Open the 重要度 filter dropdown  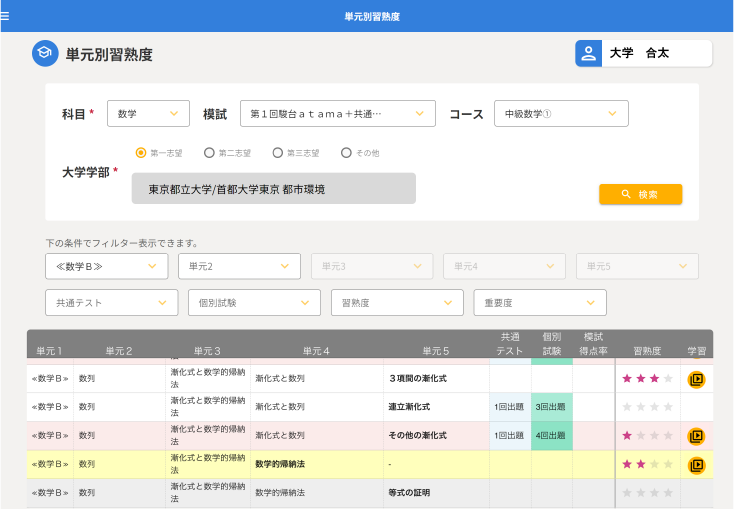540,302
